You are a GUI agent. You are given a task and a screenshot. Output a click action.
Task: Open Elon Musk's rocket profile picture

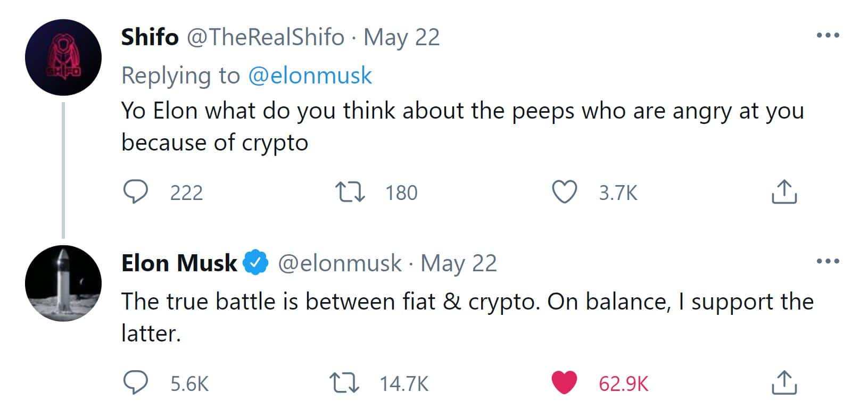[63, 283]
